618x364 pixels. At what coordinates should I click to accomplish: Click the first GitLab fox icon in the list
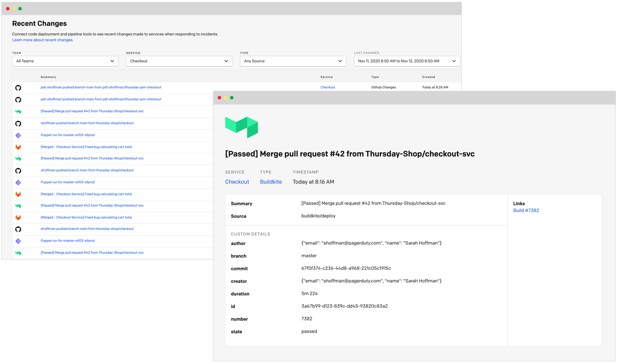pos(18,147)
